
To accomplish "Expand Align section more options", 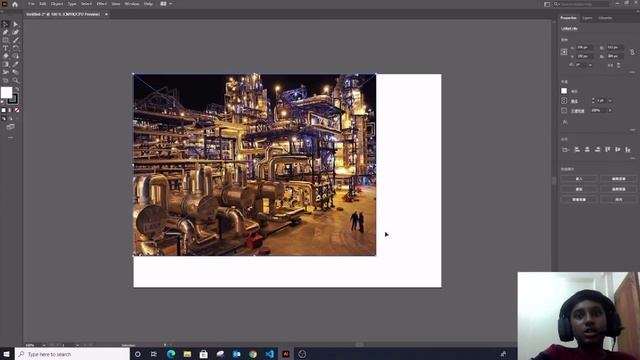I will [x=632, y=158].
